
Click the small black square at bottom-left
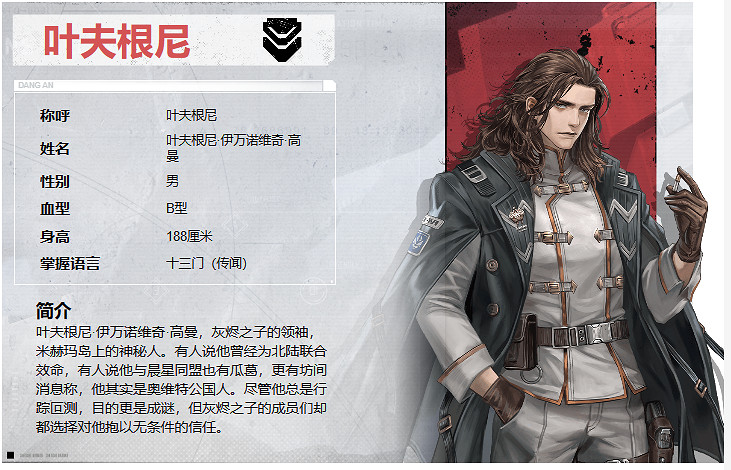click(x=10, y=455)
